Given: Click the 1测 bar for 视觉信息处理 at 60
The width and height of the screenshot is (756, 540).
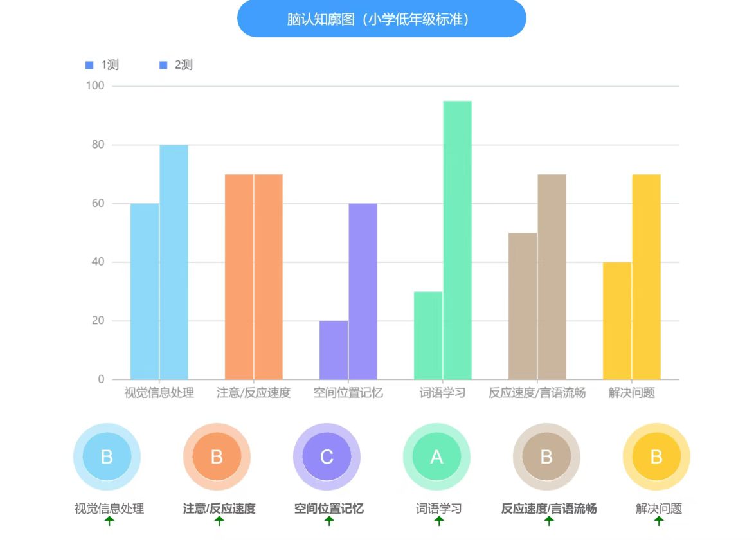Looking at the screenshot, I should click(145, 291).
